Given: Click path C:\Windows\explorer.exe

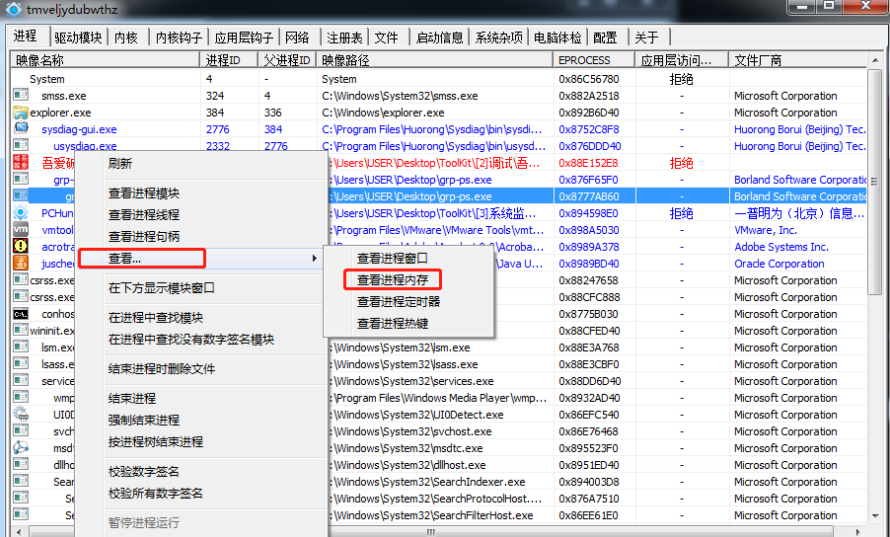Looking at the screenshot, I should pos(382,112).
